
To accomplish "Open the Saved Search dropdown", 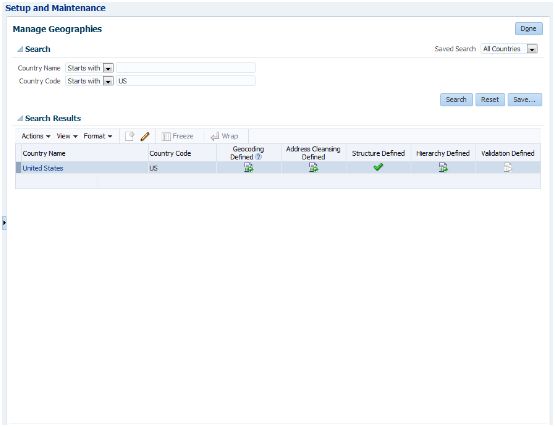I will click(532, 49).
